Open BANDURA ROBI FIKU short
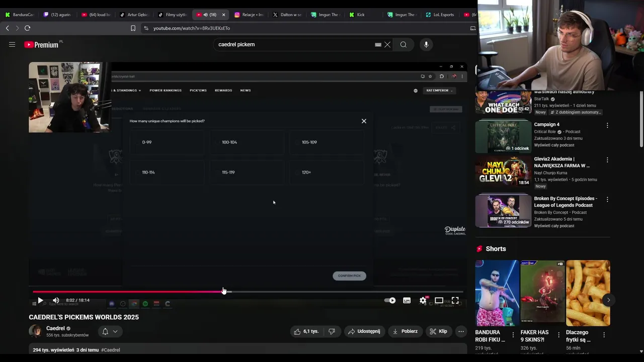Viewport: 644px width, 362px height. (497, 293)
